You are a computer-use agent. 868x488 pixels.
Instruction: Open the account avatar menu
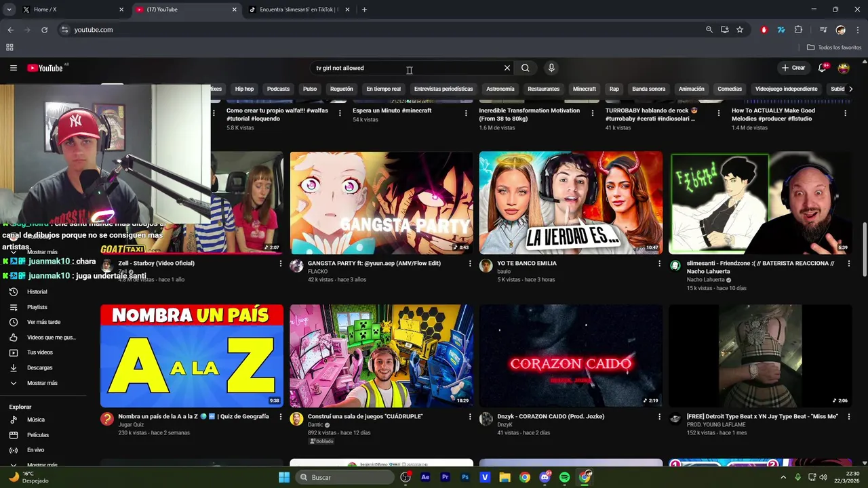click(x=844, y=68)
